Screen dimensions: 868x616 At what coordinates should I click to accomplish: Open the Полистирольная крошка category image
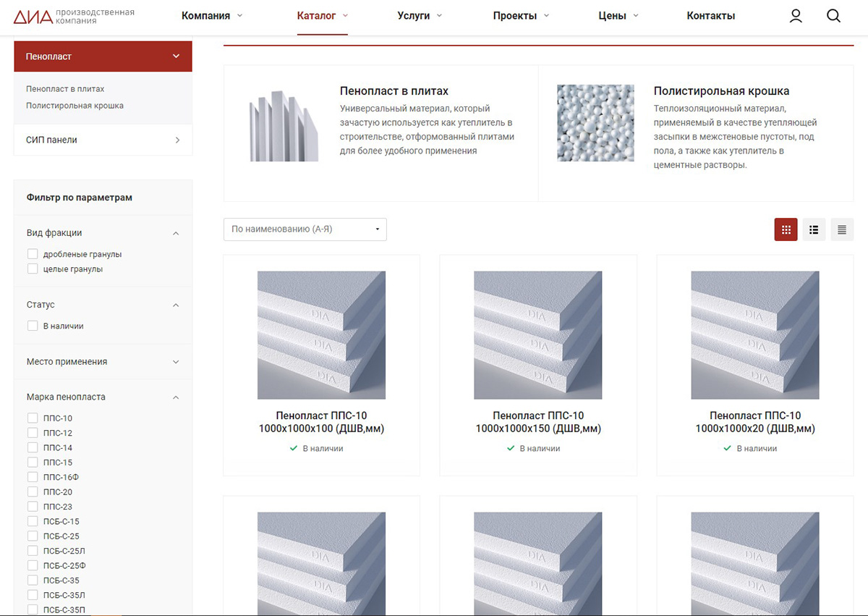[595, 123]
